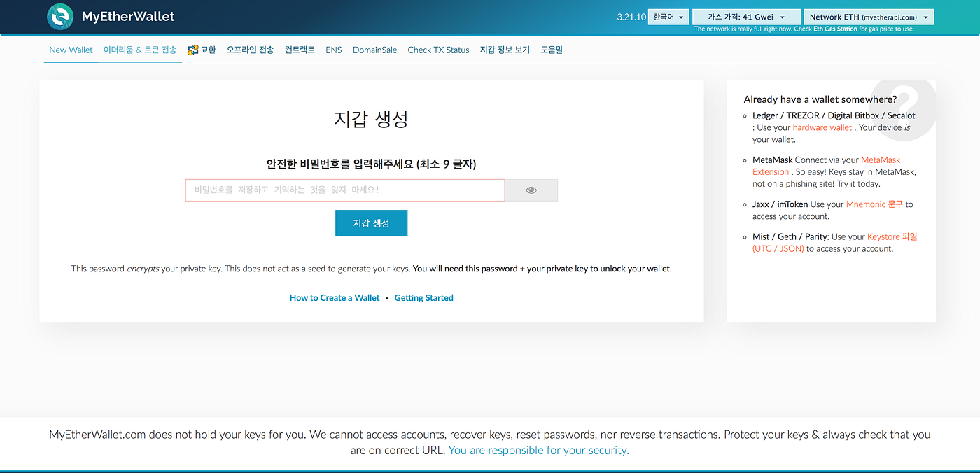
Task: Open the 도움말 tab
Action: coord(552,50)
